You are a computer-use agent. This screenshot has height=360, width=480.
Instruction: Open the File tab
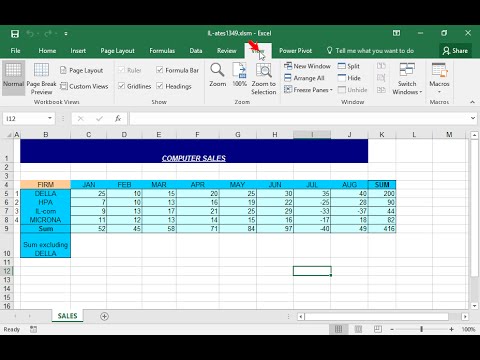pyautogui.click(x=15, y=51)
